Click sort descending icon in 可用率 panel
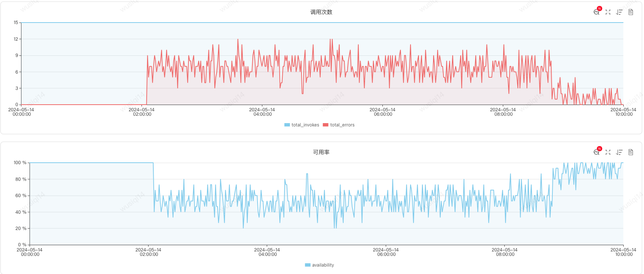This screenshot has width=644, height=274. pos(619,152)
